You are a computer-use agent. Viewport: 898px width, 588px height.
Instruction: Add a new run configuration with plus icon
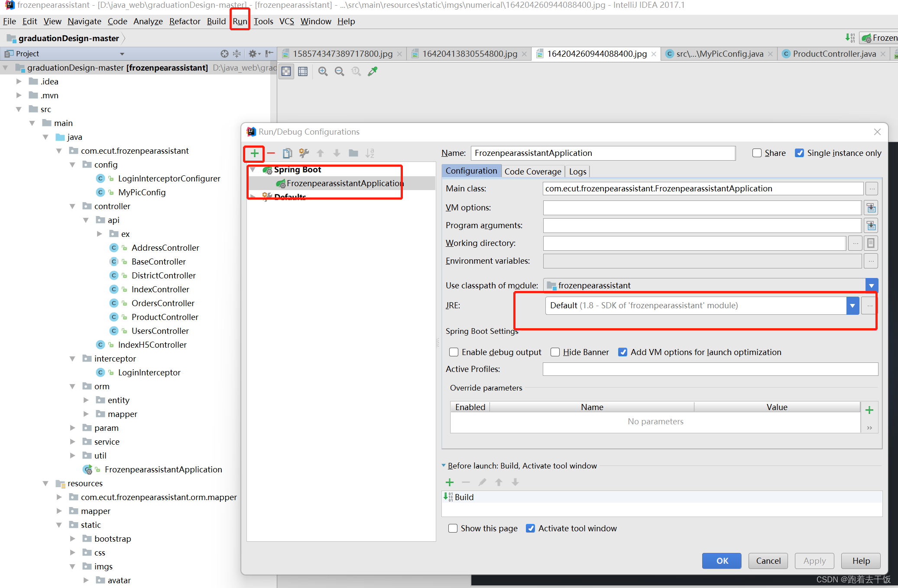(x=254, y=153)
